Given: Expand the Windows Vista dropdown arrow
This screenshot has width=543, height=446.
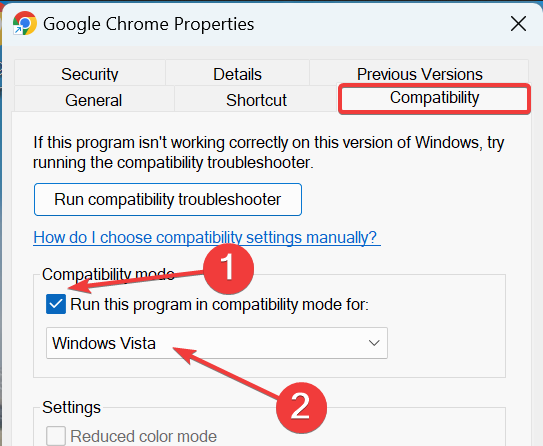Looking at the screenshot, I should click(374, 343).
